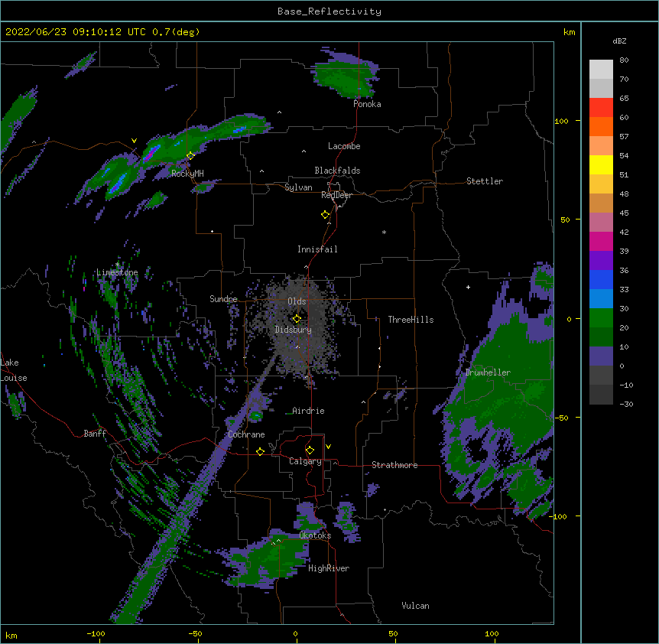Select the Limestone label
659x644 pixels.
tap(117, 272)
